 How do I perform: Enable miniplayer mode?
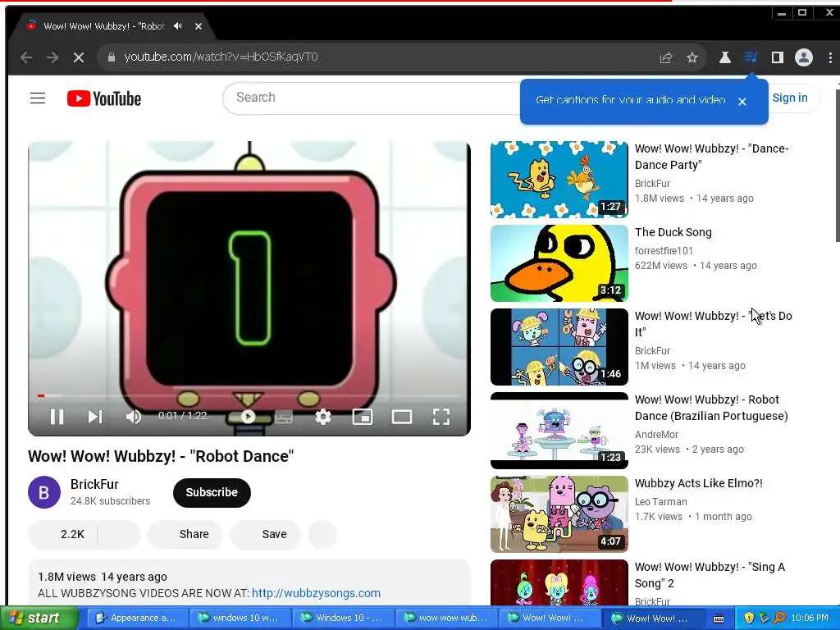tap(363, 417)
